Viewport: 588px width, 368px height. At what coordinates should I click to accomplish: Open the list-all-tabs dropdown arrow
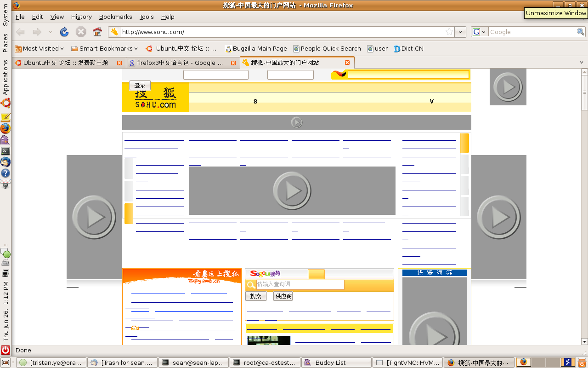click(x=581, y=63)
